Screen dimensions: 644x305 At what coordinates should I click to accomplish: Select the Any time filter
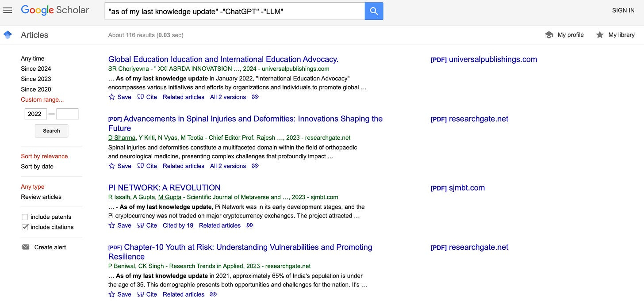33,58
